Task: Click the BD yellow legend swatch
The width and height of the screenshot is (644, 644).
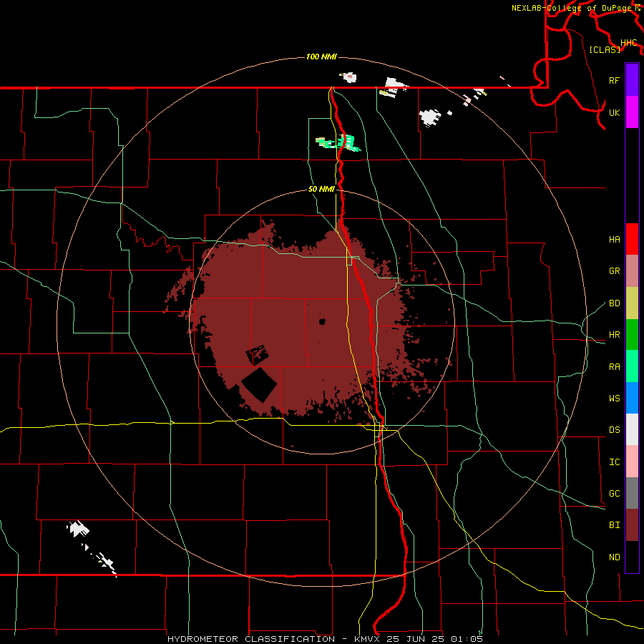Action: click(632, 303)
